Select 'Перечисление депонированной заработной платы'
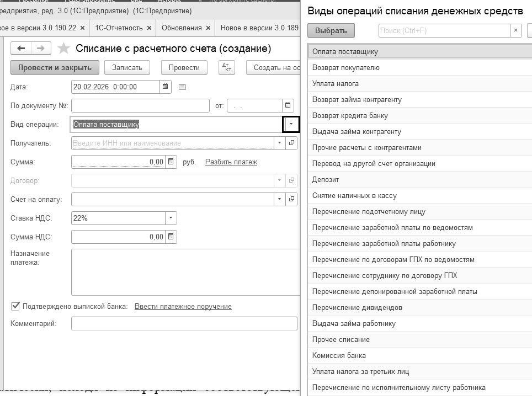This screenshot has height=396, width=532. 420,292
